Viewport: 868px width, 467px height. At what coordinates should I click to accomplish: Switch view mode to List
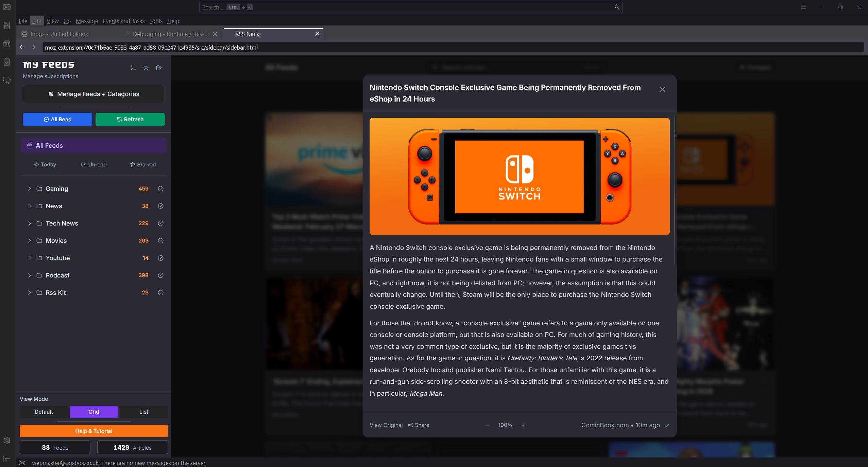(143, 412)
